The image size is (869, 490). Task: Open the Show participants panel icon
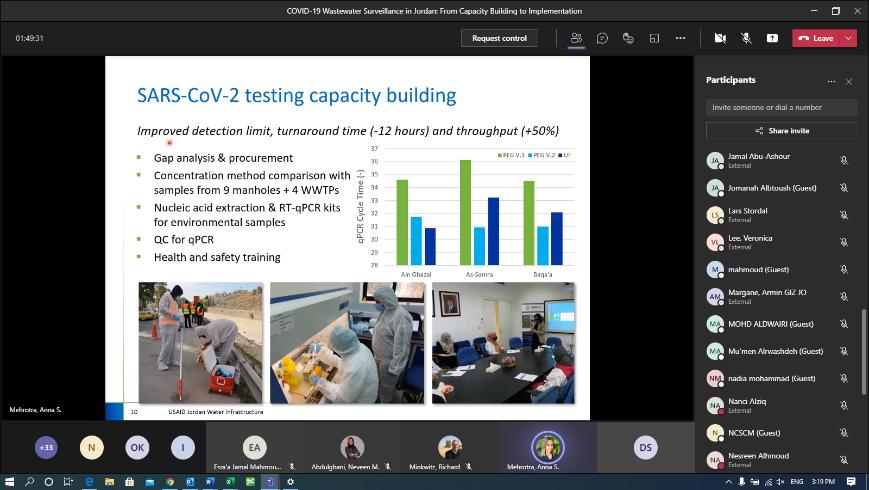pos(576,38)
